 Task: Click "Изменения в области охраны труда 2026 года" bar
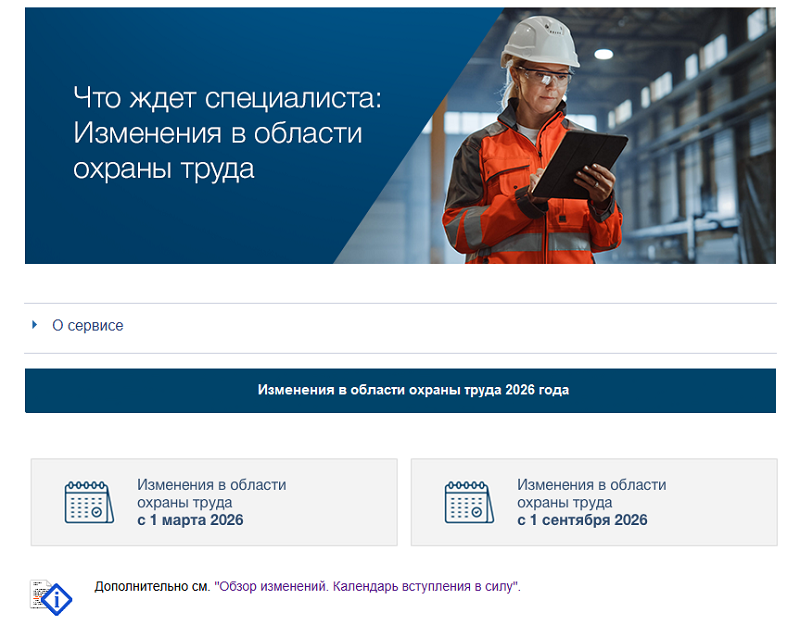coord(400,390)
